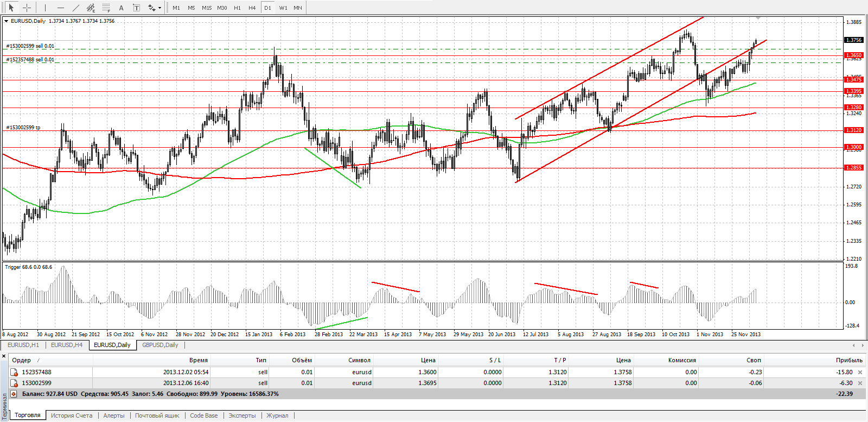The width and height of the screenshot is (868, 422).
Task: Expand the EURUSD,Daily chart title arrow
Action: click(x=7, y=21)
